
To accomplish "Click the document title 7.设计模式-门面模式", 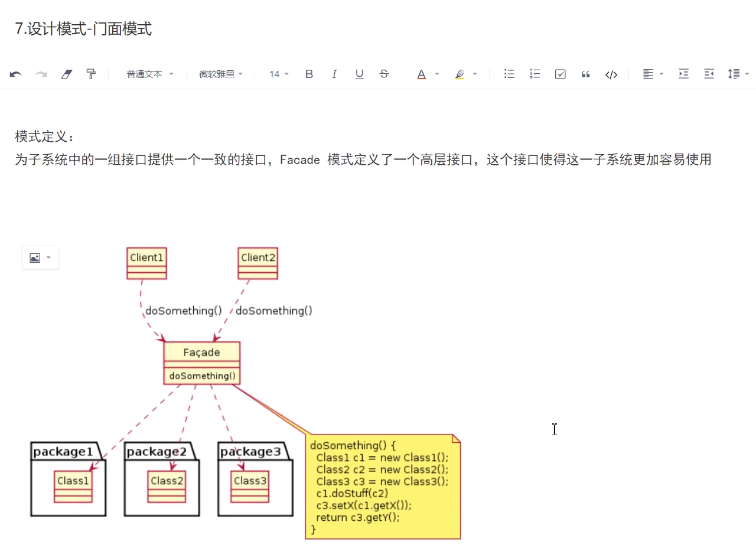I will tap(83, 29).
